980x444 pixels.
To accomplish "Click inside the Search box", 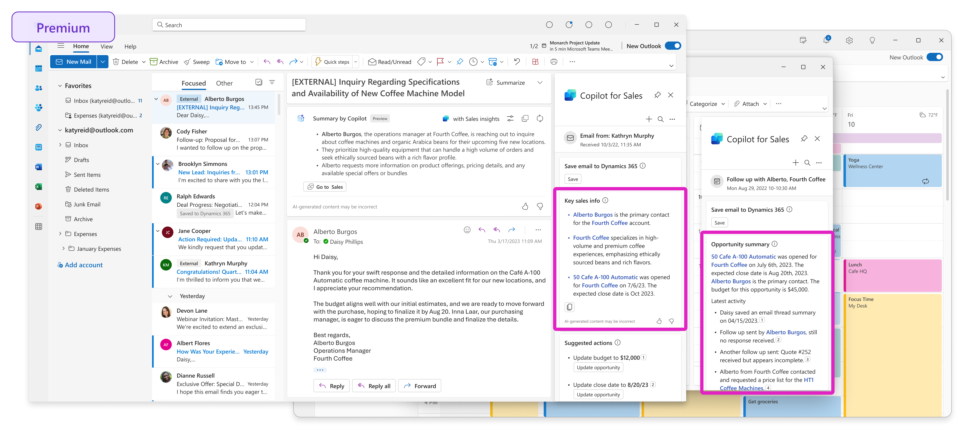I will point(228,24).
